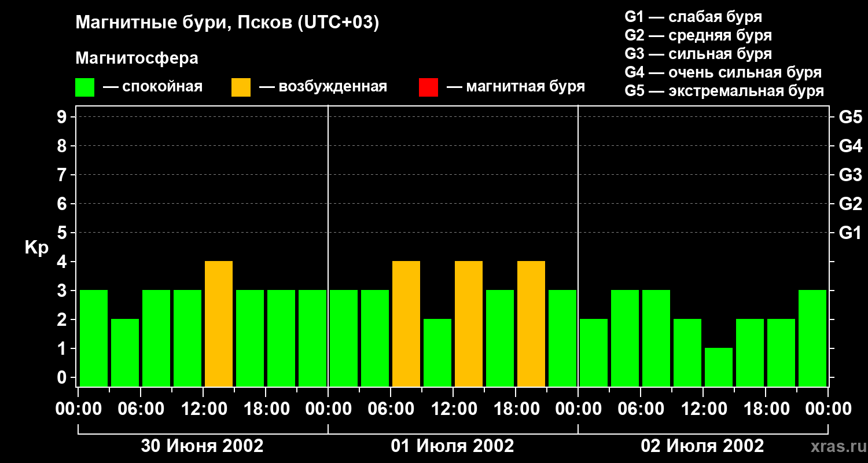Click the final 00:00 time label ending 02 Июля
The image size is (868, 463).
coord(828,409)
